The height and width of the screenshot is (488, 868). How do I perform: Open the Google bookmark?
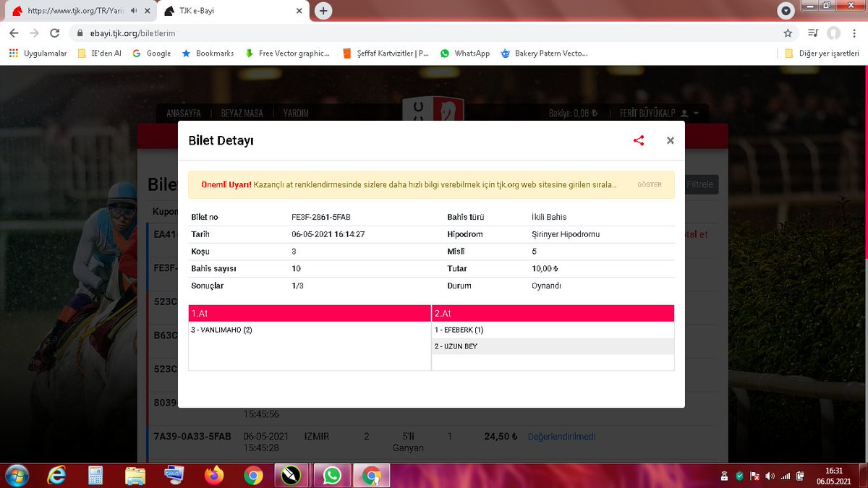[151, 53]
